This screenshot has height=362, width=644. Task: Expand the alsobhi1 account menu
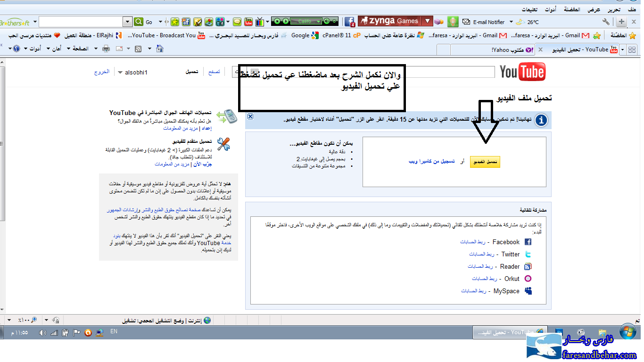coord(120,73)
